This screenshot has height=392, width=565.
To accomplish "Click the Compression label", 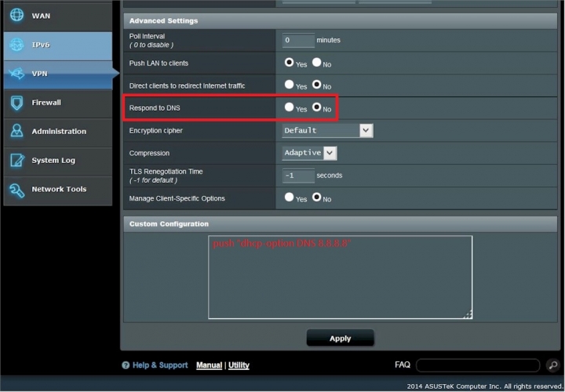I will tap(149, 154).
